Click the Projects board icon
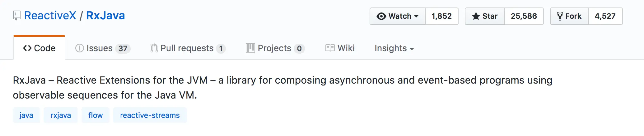 pyautogui.click(x=250, y=48)
